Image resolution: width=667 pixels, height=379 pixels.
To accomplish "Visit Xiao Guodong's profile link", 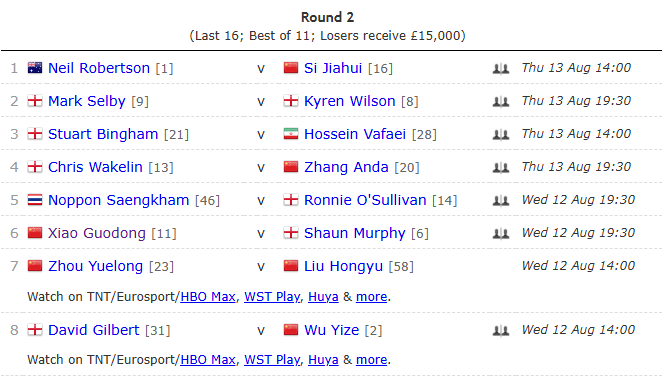I will click(97, 233).
